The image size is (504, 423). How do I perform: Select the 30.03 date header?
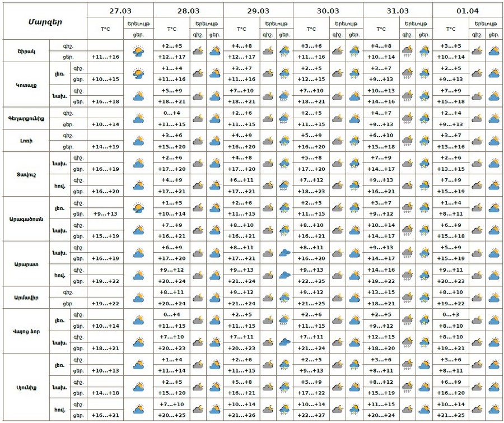coord(328,11)
